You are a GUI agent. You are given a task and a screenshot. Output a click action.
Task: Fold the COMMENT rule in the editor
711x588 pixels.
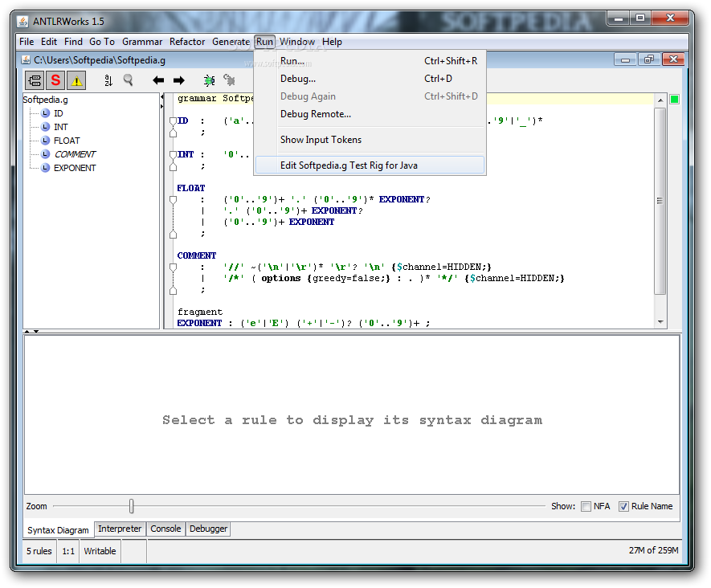point(172,267)
